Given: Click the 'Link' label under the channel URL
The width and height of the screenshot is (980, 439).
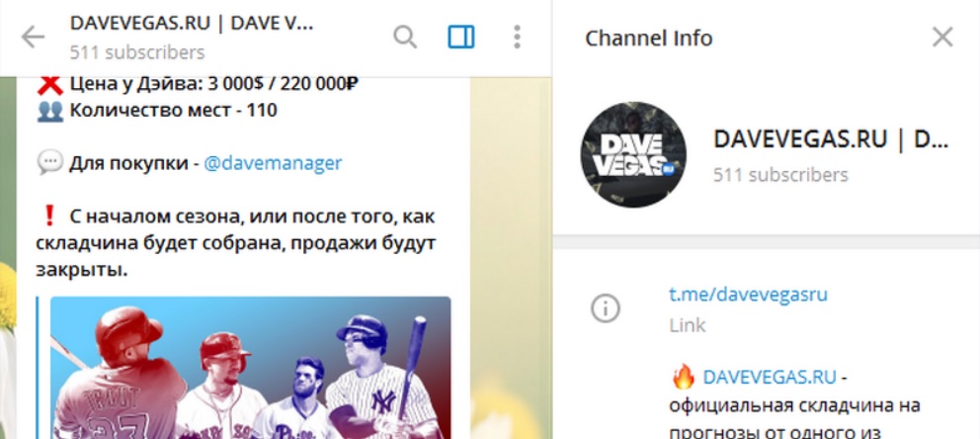Looking at the screenshot, I should pyautogui.click(x=687, y=325).
